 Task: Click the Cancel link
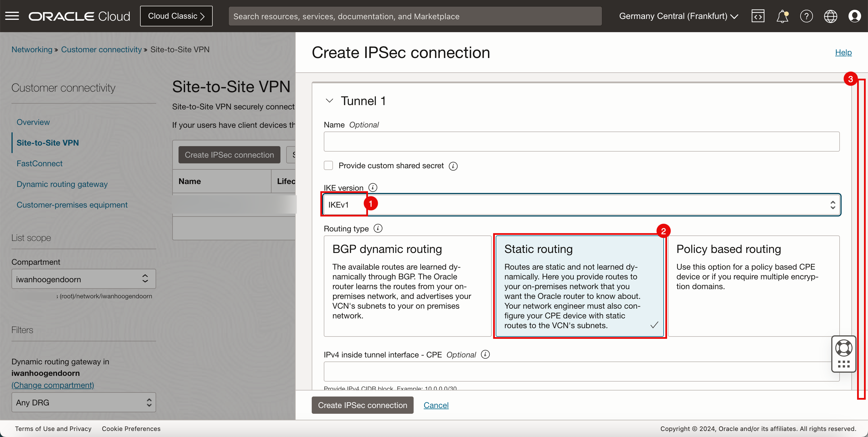click(x=436, y=405)
